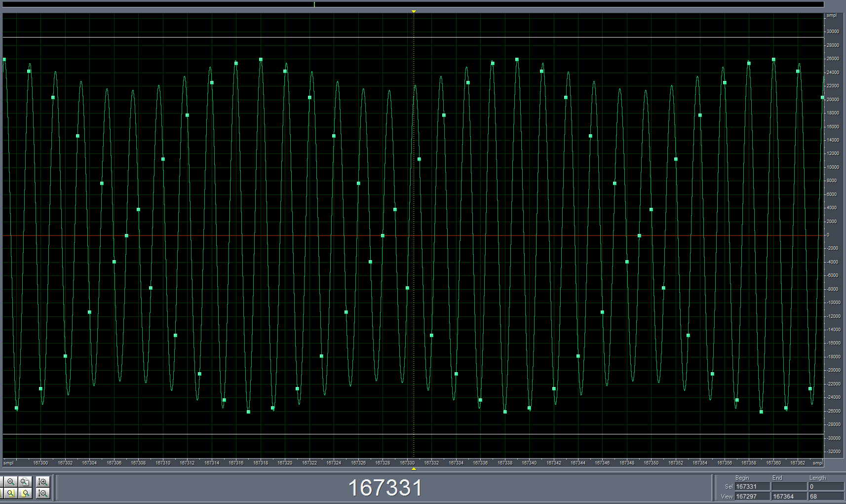Click the Sel Length field showing 0
Image resolution: width=846 pixels, height=504 pixels.
(827, 486)
